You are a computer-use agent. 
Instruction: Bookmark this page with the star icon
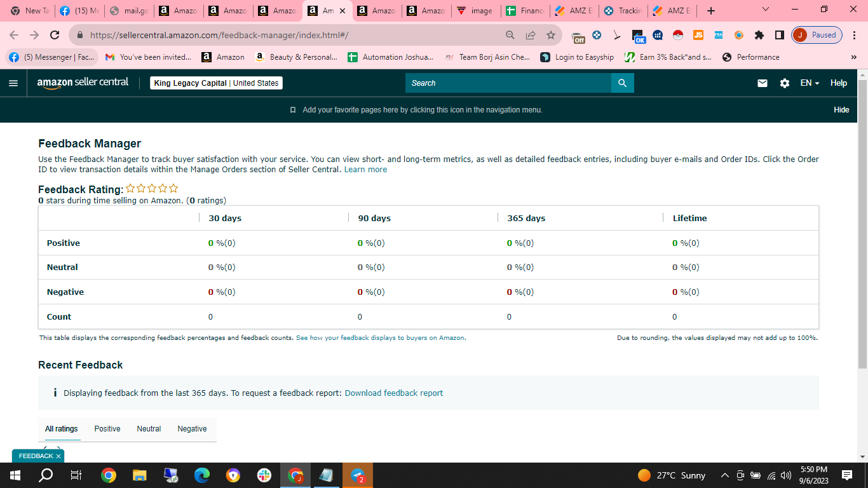(551, 35)
